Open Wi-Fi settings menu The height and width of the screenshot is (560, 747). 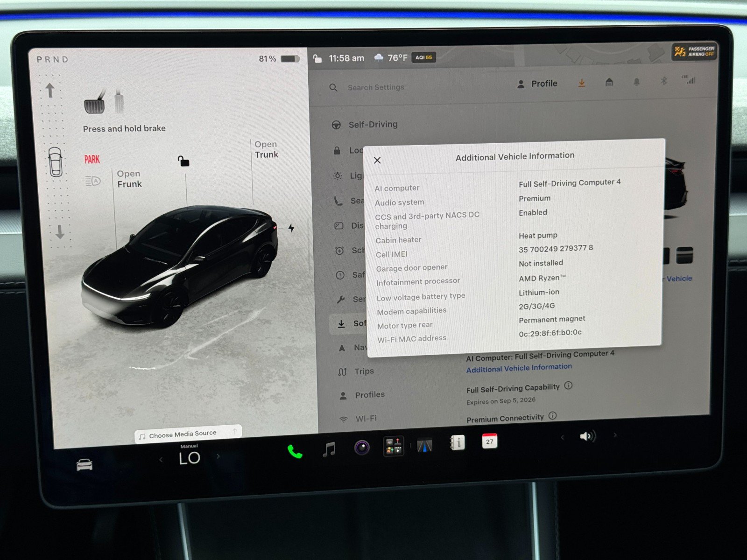[358, 419]
